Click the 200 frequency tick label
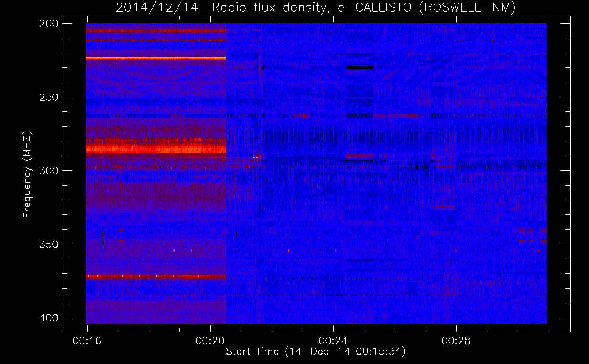 click(49, 24)
